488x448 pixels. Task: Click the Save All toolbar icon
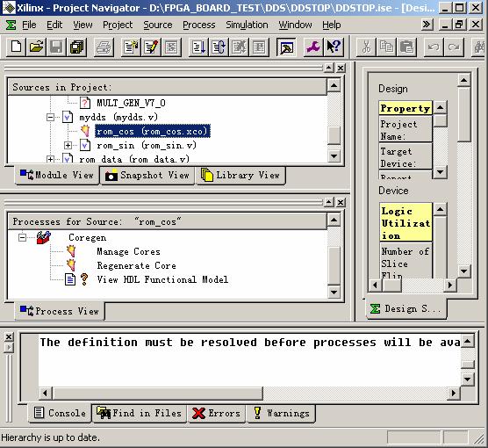(77, 47)
